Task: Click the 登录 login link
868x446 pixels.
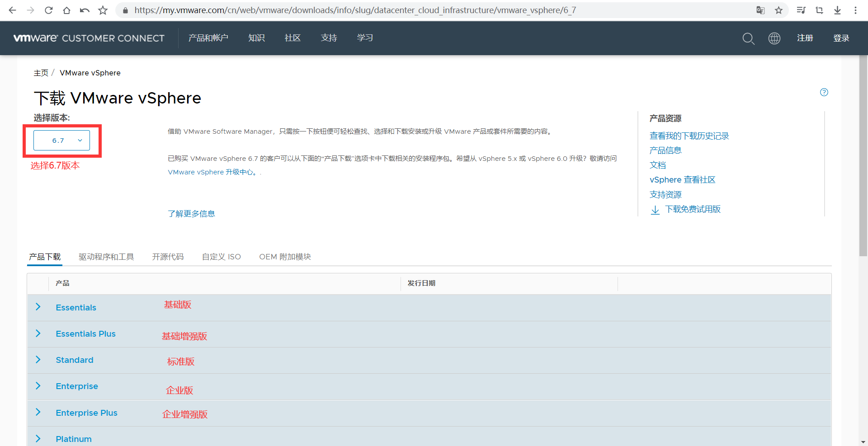Action: tap(841, 38)
